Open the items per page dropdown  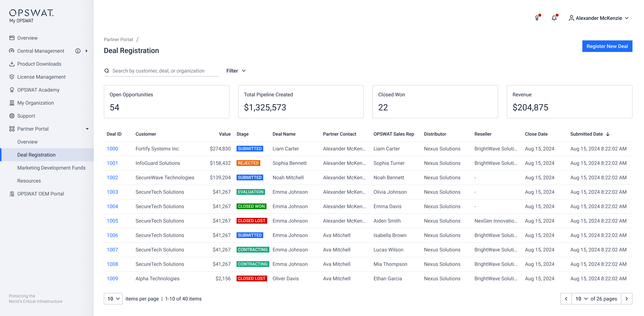[x=113, y=299]
